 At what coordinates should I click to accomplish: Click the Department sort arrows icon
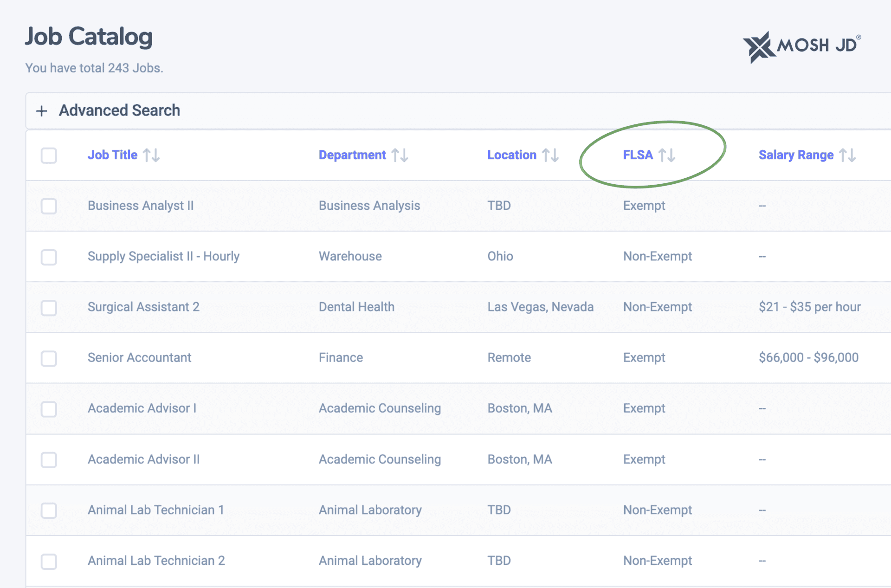(x=400, y=155)
